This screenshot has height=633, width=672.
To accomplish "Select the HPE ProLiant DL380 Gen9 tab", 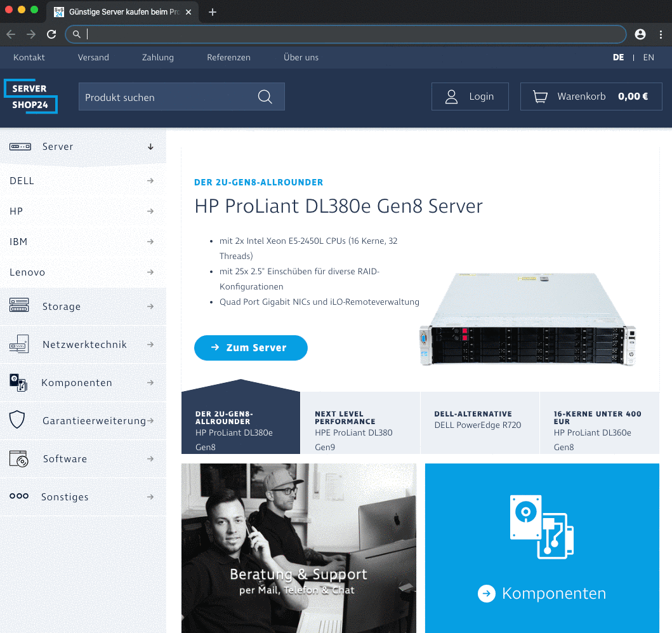I will point(359,432).
